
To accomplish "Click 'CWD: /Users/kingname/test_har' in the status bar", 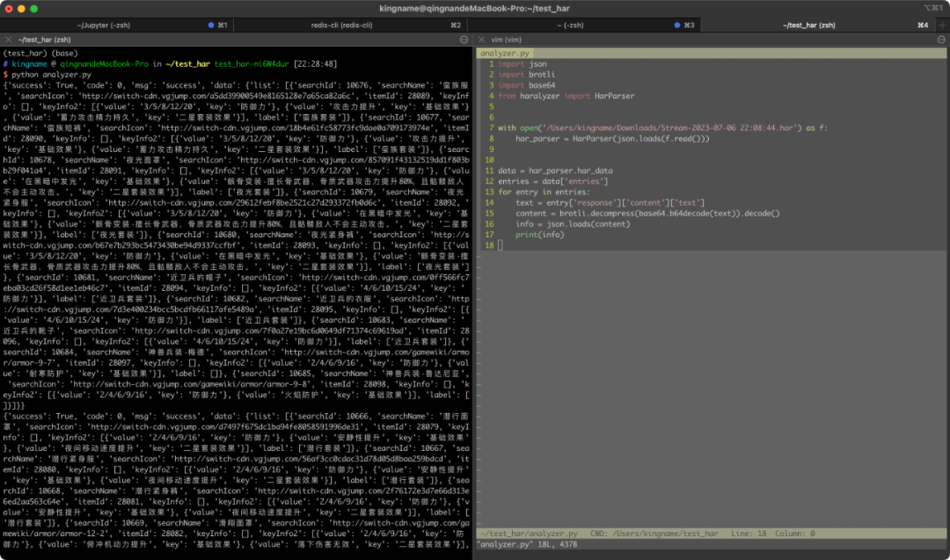I will [x=654, y=534].
